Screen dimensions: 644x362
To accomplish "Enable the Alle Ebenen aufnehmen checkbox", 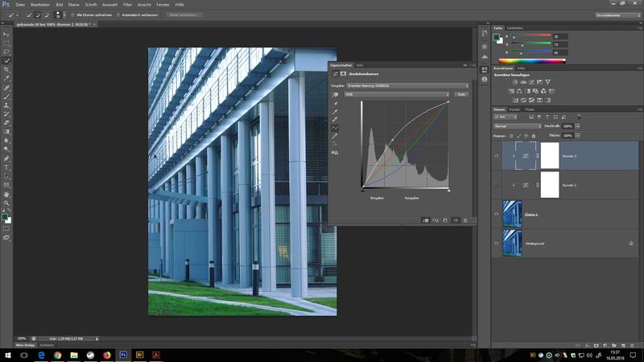I will click(x=73, y=14).
